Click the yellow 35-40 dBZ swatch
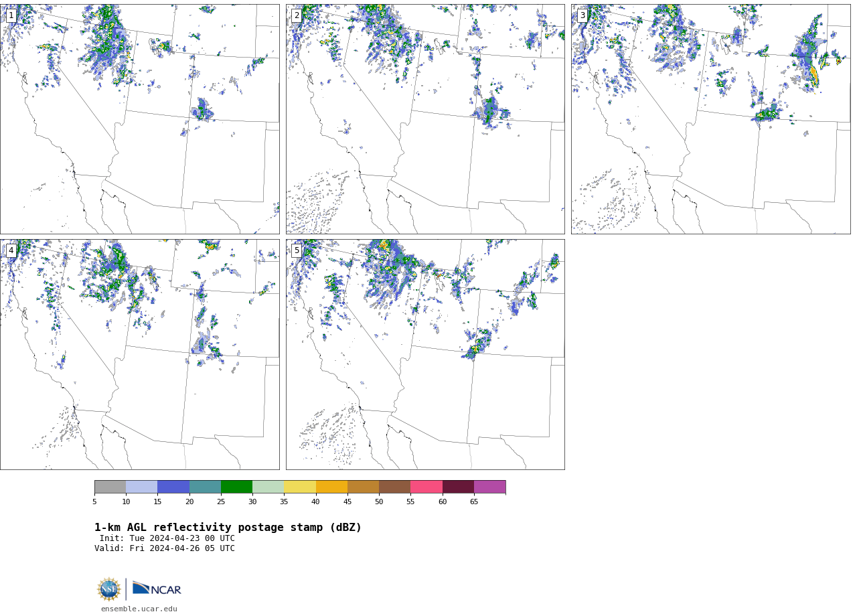The width and height of the screenshot is (857, 616). pos(300,487)
